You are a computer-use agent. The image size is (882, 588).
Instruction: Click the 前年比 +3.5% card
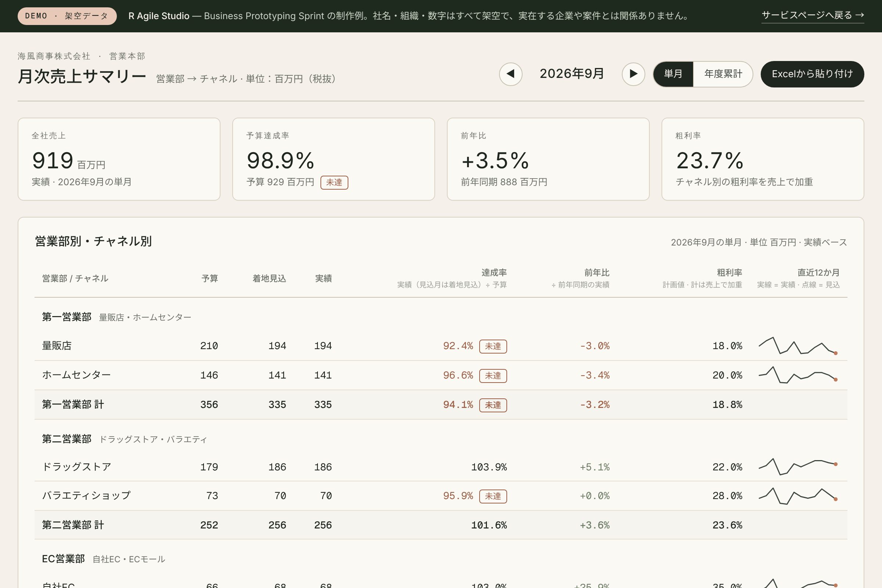tap(548, 159)
